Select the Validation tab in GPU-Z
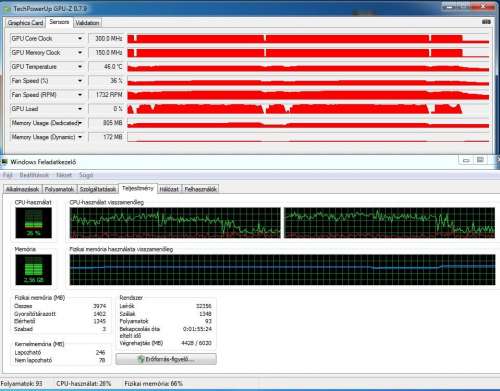 pos(87,23)
